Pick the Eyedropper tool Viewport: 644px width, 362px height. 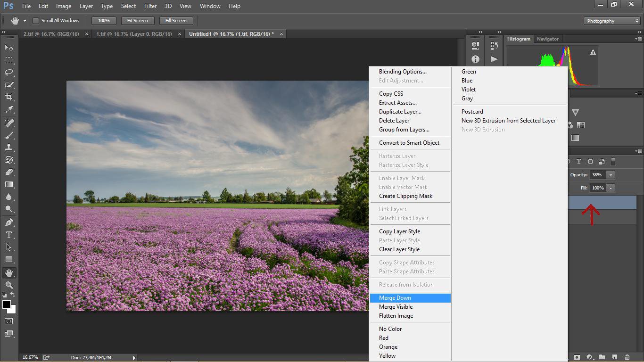(x=9, y=109)
